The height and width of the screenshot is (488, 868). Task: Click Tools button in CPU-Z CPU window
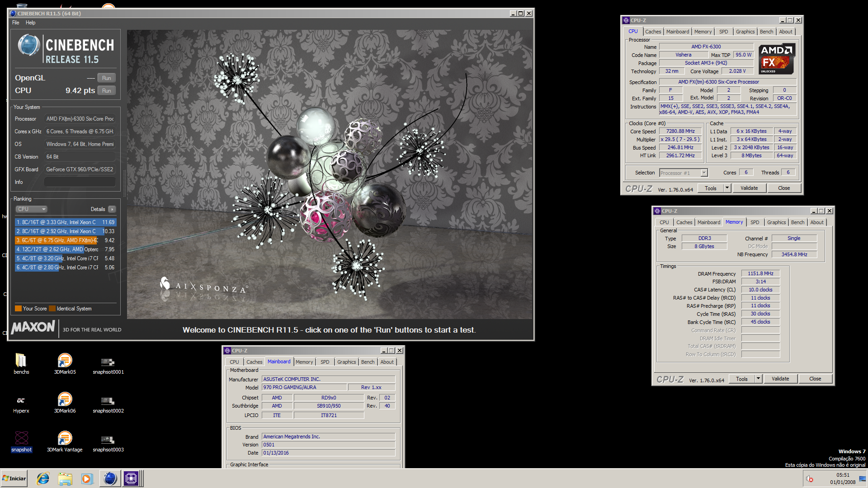710,188
